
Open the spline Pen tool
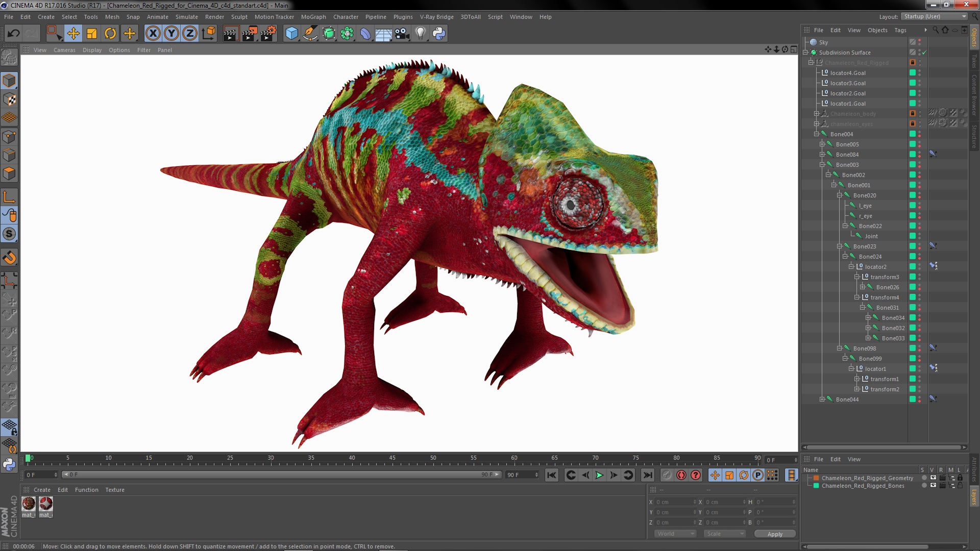(x=310, y=34)
